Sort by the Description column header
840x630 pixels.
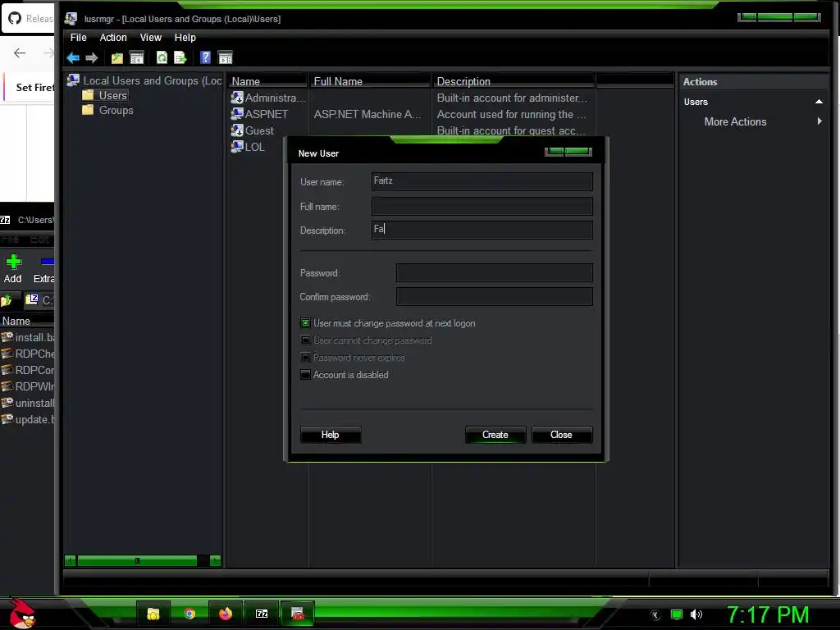point(514,81)
